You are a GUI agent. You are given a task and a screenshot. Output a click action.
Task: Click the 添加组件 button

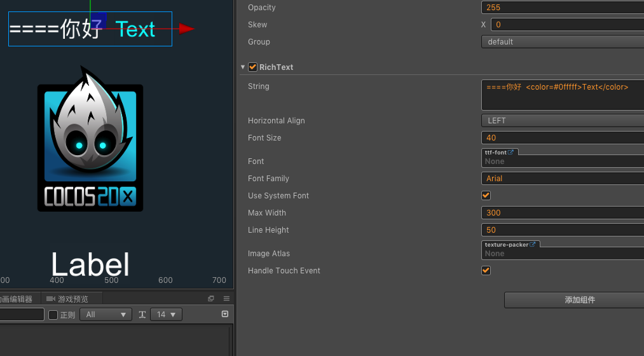574,300
